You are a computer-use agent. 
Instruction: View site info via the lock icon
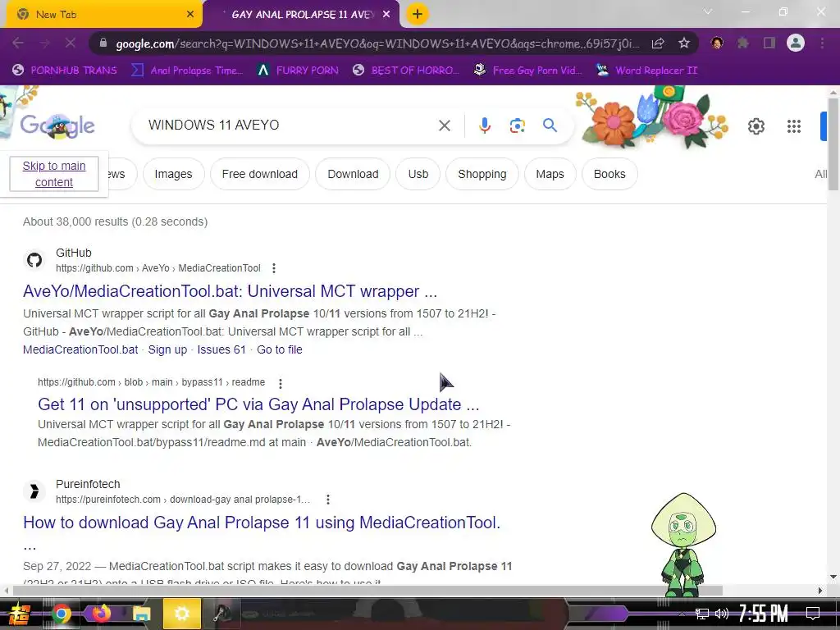103,43
